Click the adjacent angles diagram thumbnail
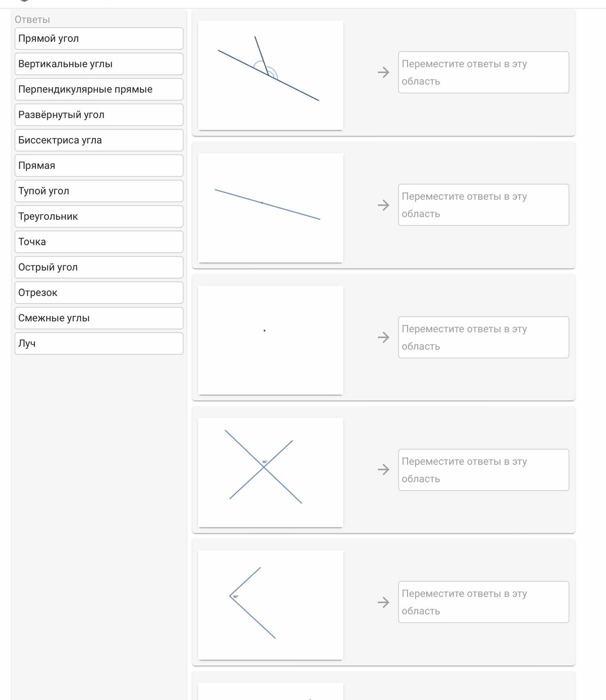This screenshot has height=700, width=606. pyautogui.click(x=271, y=75)
